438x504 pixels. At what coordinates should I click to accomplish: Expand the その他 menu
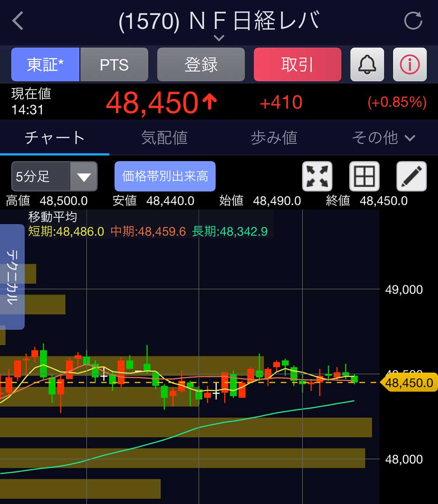(x=383, y=138)
